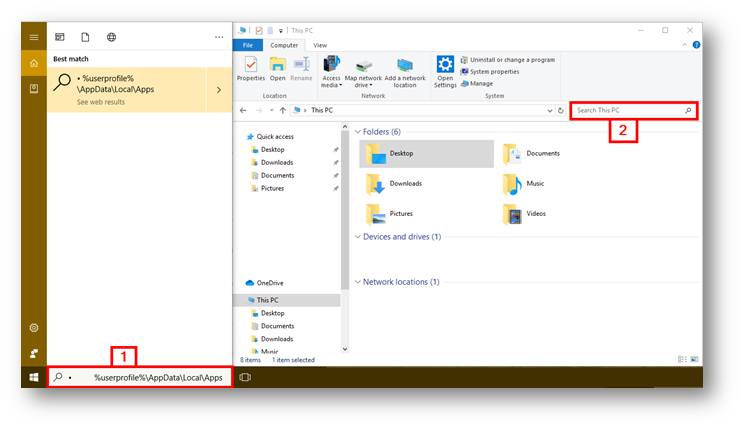The image size is (745, 430).
Task: Click the search magnifier in Explorer search box
Action: [688, 110]
